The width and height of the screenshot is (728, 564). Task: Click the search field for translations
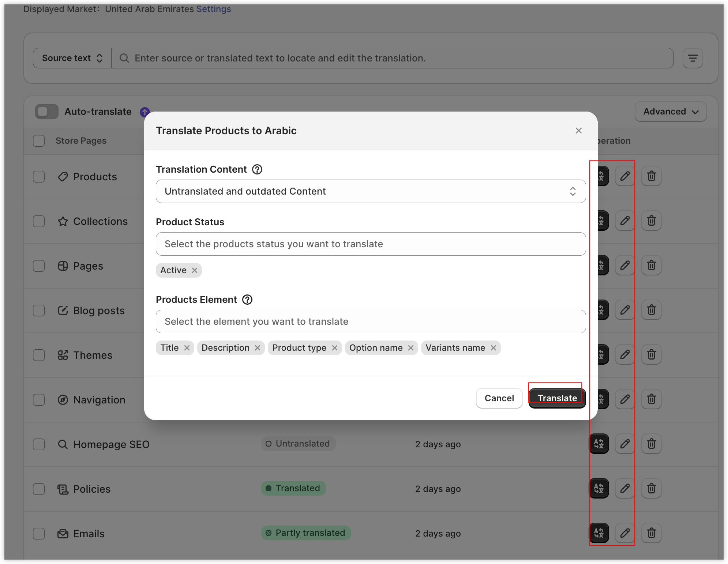pos(393,58)
